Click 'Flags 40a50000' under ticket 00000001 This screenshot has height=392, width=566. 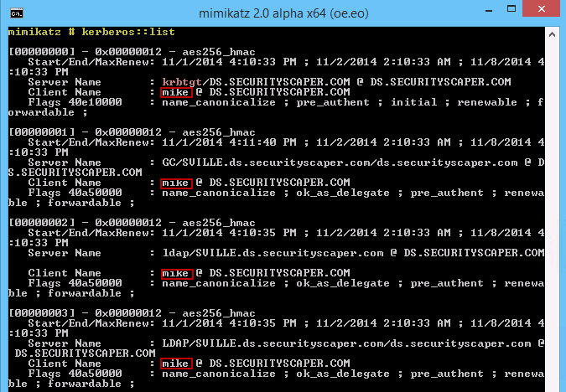(75, 193)
